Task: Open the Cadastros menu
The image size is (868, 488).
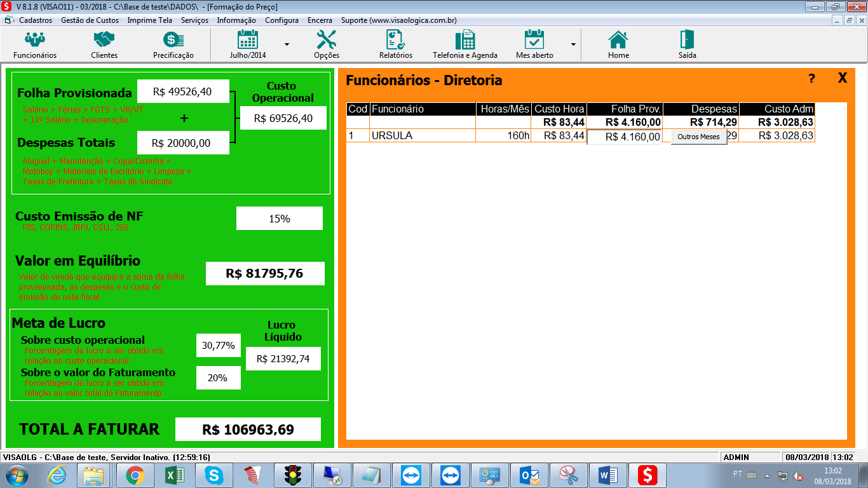Action: (36, 20)
